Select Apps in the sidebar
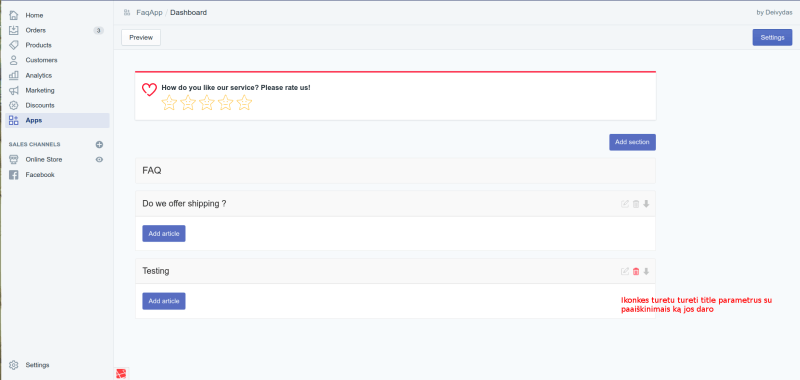The width and height of the screenshot is (800, 380). pyautogui.click(x=57, y=120)
